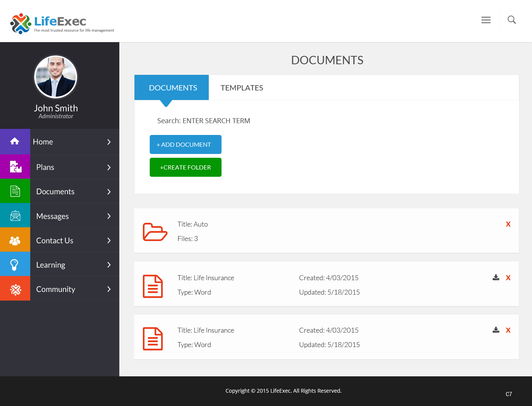This screenshot has height=406, width=532.
Task: Click the Learning lightbulb icon
Action: pyautogui.click(x=15, y=264)
